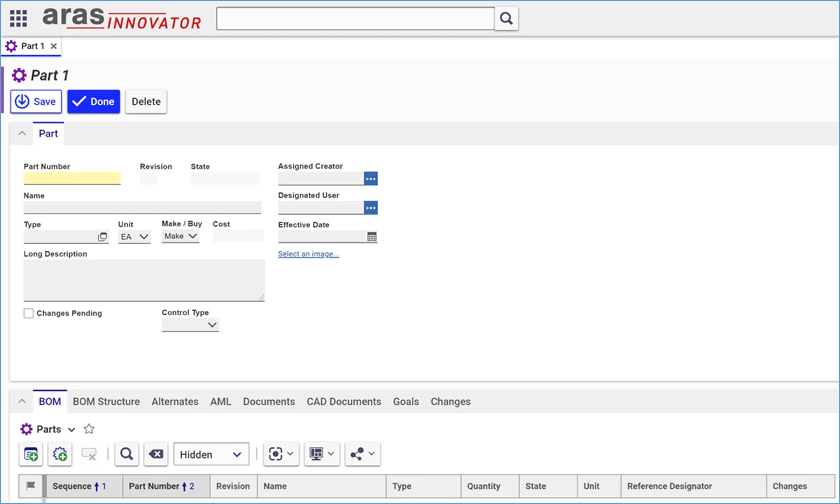Clear search criteria with the backspace icon

[156, 454]
